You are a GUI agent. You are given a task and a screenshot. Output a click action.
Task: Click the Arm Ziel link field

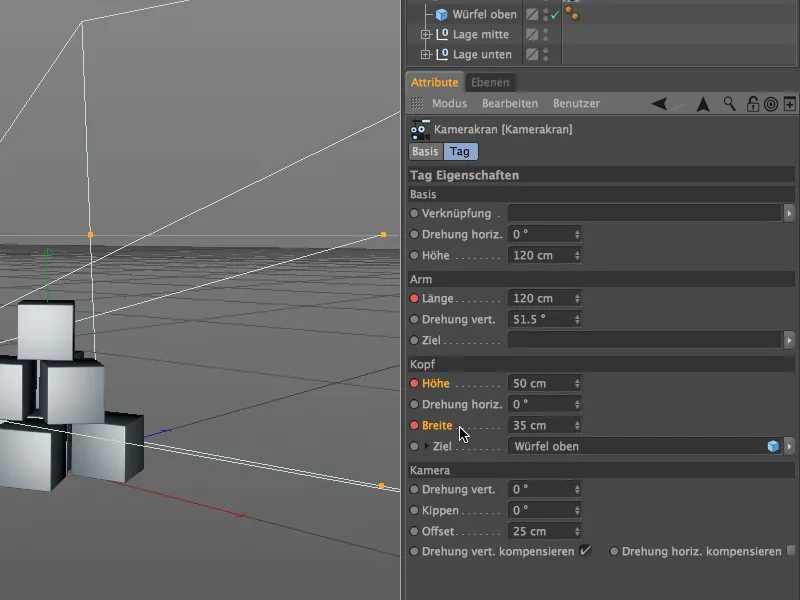click(645, 340)
